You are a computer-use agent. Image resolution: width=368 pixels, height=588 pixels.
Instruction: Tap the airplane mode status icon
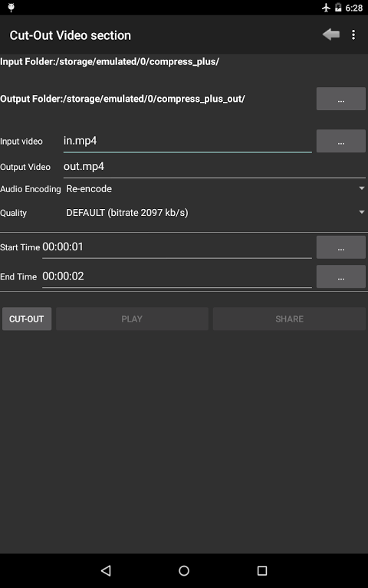click(x=326, y=8)
